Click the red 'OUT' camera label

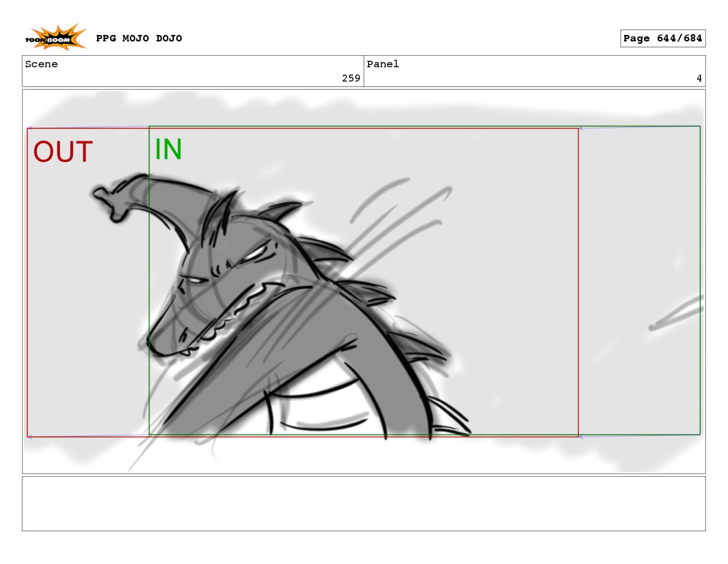click(63, 152)
